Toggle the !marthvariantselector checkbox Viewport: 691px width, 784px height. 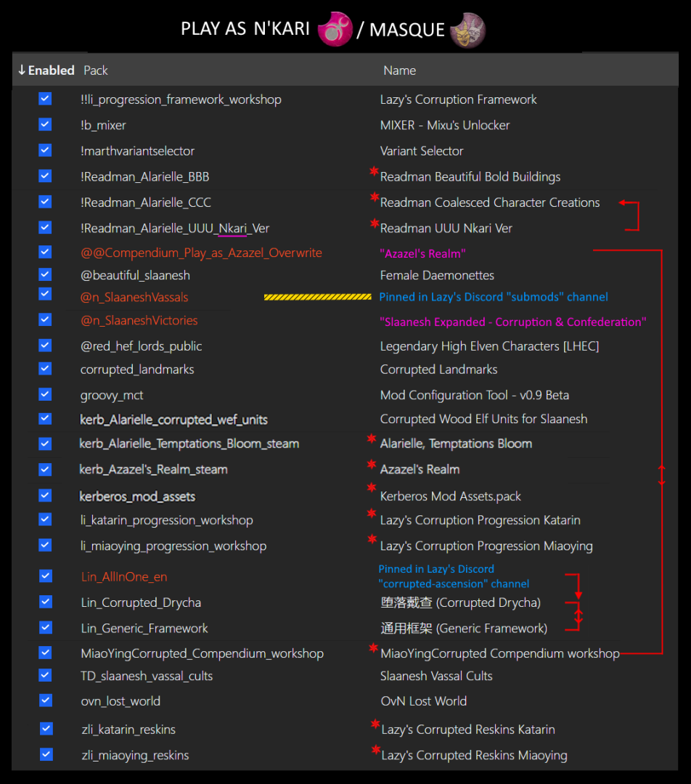(45, 150)
